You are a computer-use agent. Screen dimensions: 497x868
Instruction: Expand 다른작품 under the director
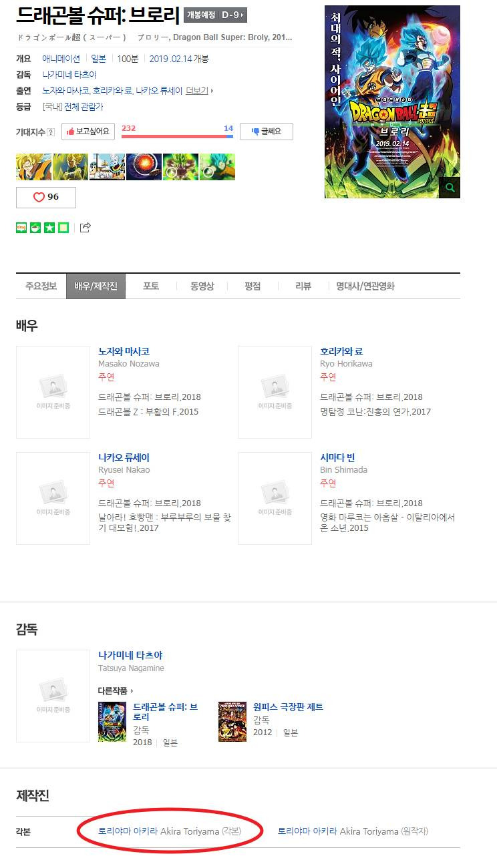(x=116, y=691)
